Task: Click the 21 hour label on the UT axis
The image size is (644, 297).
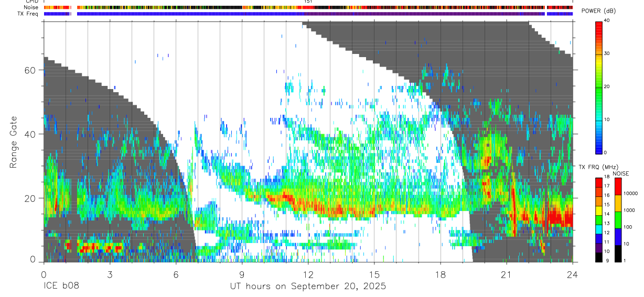Action: (x=507, y=273)
